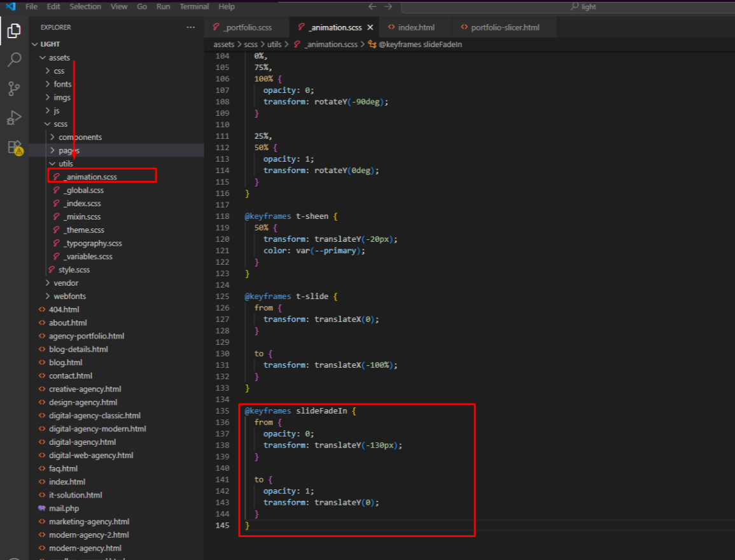This screenshot has width=735, height=560.
Task: Open marketing-agency.html file
Action: click(x=116, y=522)
